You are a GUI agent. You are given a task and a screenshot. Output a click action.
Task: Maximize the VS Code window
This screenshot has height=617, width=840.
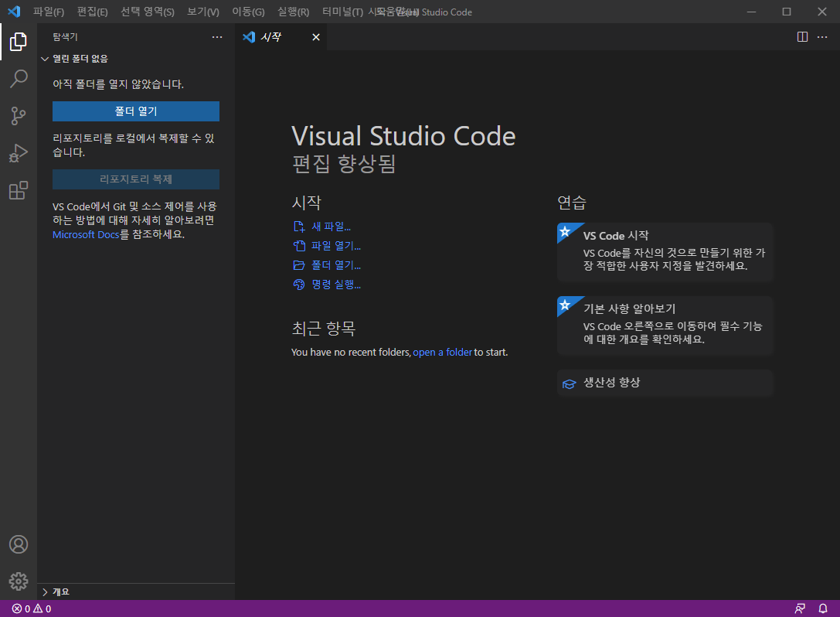[787, 12]
